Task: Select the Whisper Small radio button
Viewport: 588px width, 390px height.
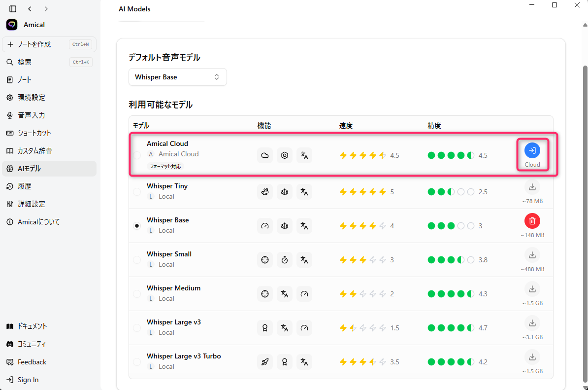Action: point(137,260)
